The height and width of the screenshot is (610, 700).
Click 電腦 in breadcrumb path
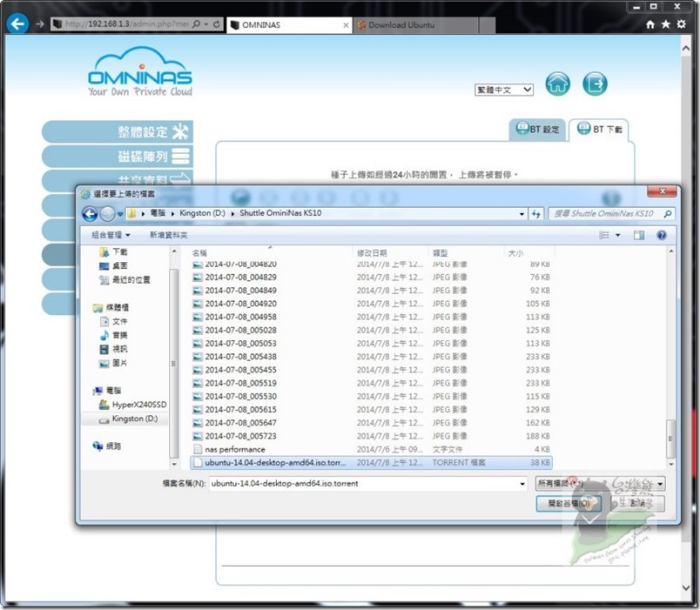(x=158, y=213)
